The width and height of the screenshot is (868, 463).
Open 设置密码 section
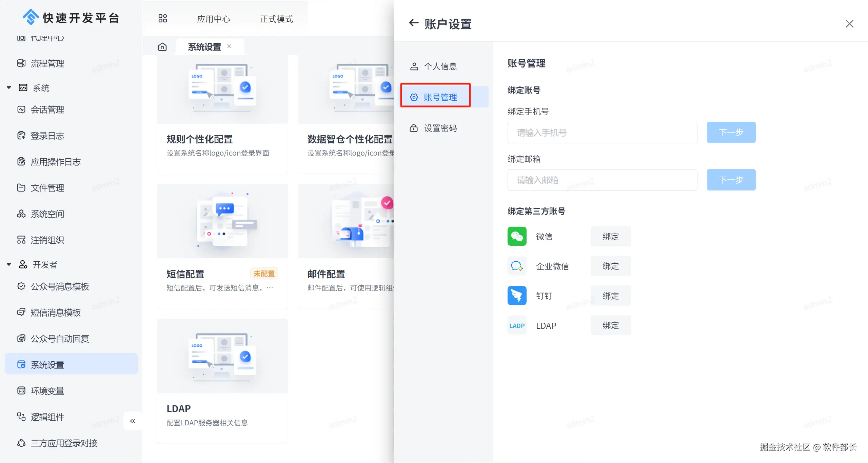tap(440, 128)
